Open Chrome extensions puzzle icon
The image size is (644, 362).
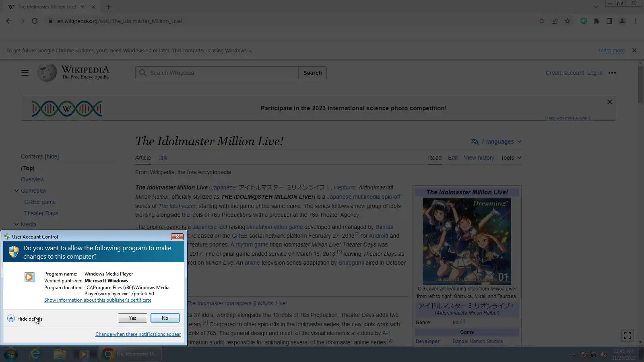[597, 21]
